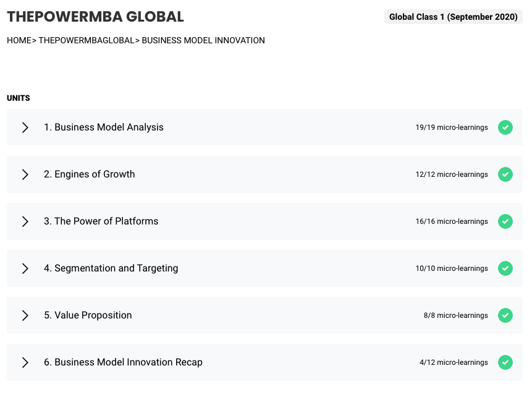Click the green checkmark on Business Model Analysis
This screenshot has height=397, width=532.
coord(505,127)
